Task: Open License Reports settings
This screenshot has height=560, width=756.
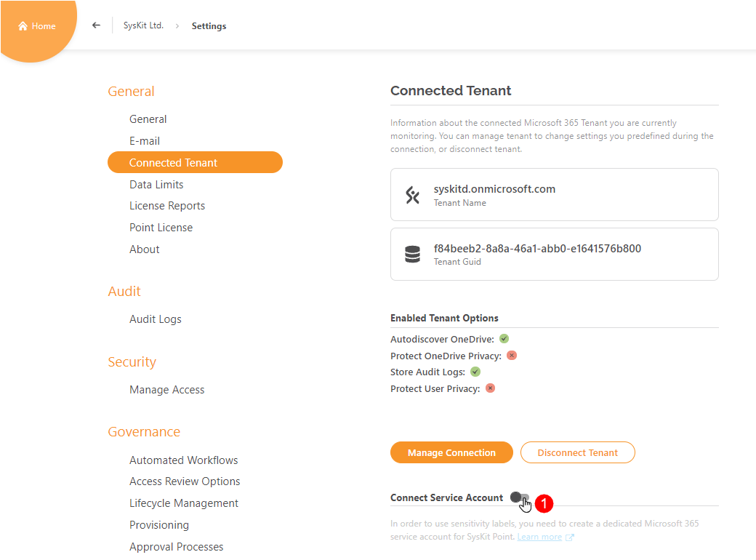Action: coord(166,206)
